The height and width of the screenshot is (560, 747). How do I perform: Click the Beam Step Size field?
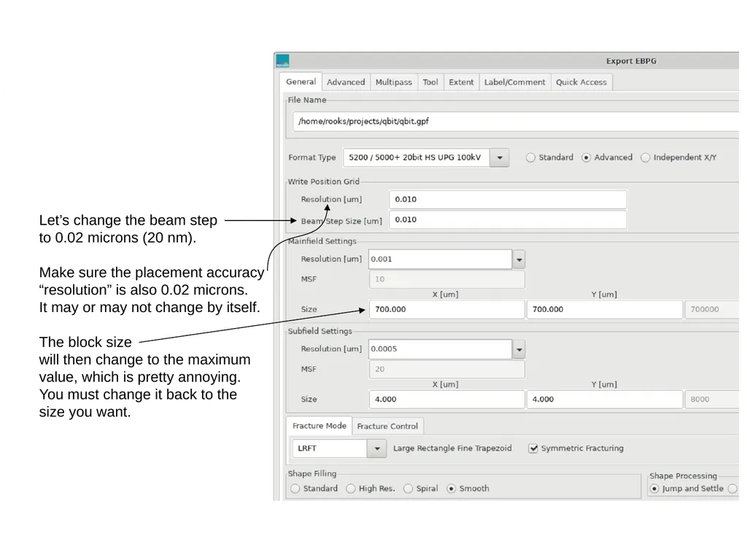508,219
